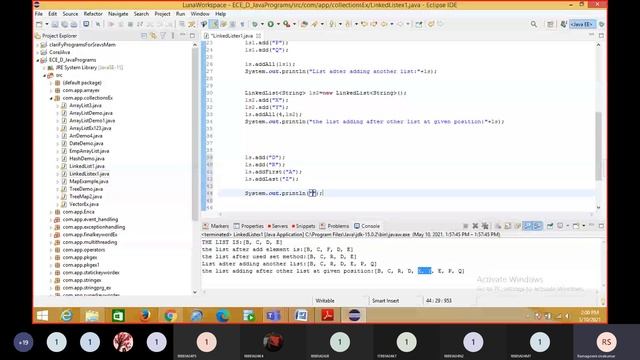Image resolution: width=640 pixels, height=360 pixels.
Task: Collapse the src folder
Action: [x=44, y=76]
